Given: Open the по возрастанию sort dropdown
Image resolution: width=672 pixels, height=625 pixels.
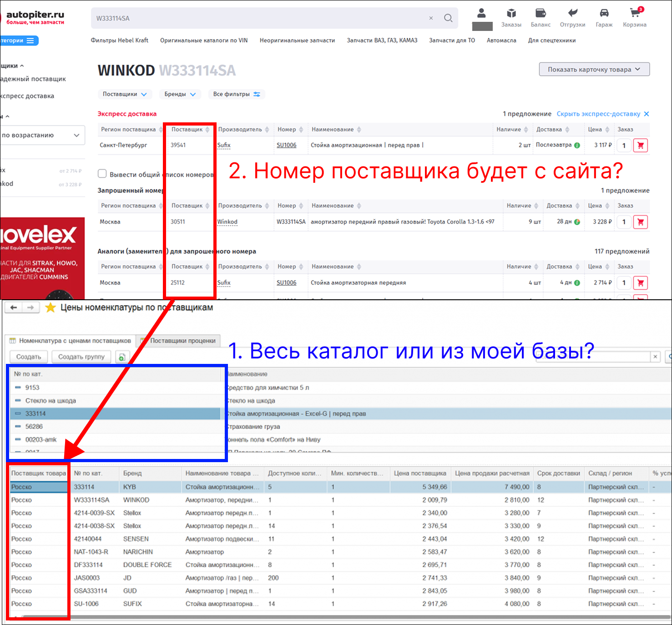Looking at the screenshot, I should click(x=42, y=135).
